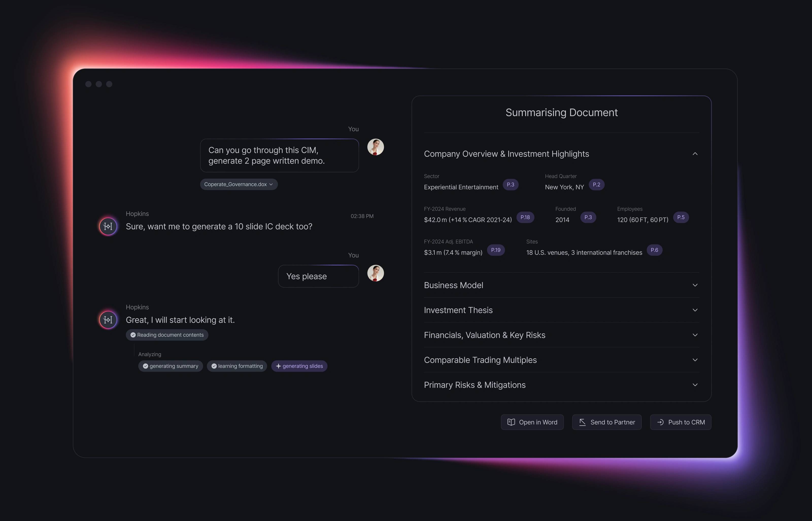Viewport: 812px width, 521px height.
Task: Collapse Company Overview & Investment Highlights section
Action: pos(695,154)
